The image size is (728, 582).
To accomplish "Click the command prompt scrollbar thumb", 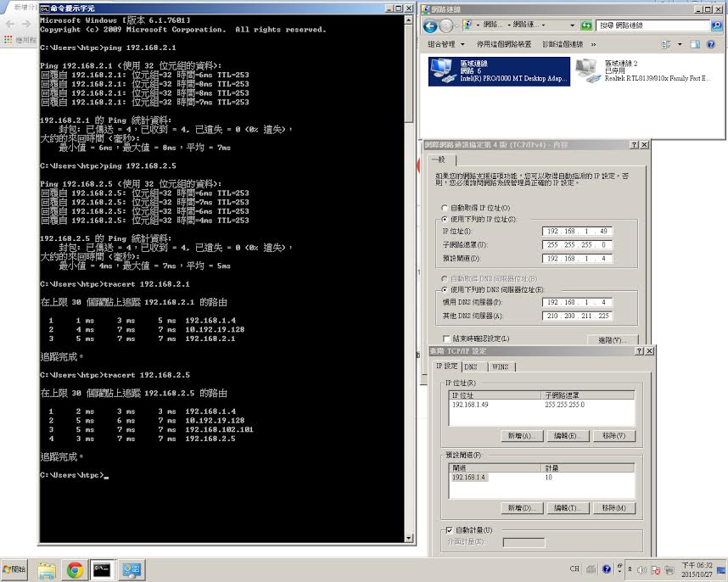I will [x=409, y=73].
